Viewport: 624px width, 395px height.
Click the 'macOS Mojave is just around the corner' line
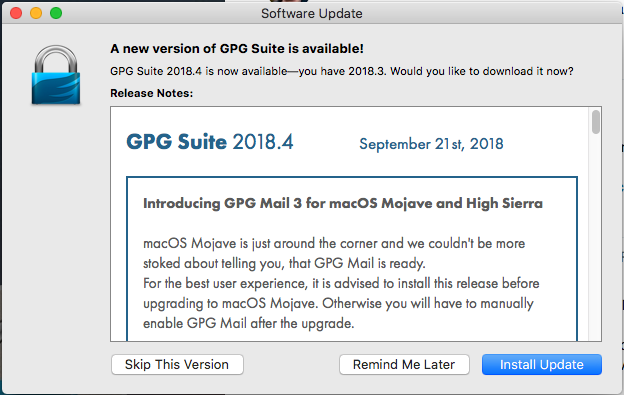click(x=334, y=243)
